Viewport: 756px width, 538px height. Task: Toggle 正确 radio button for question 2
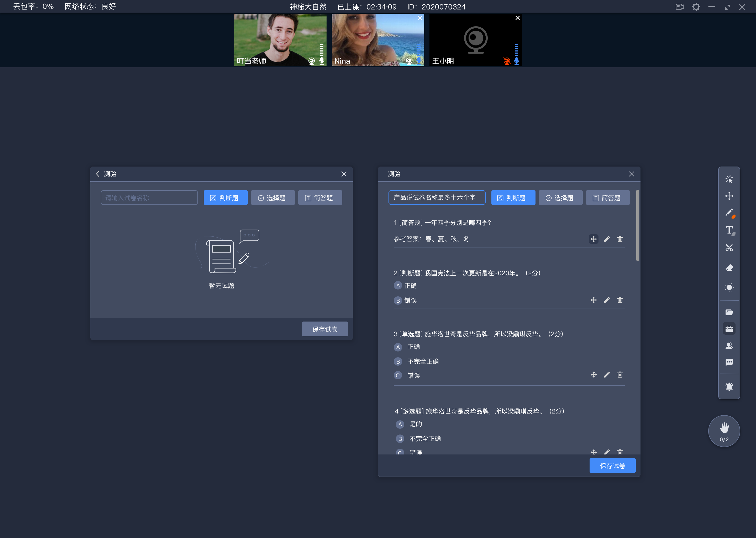coord(398,285)
